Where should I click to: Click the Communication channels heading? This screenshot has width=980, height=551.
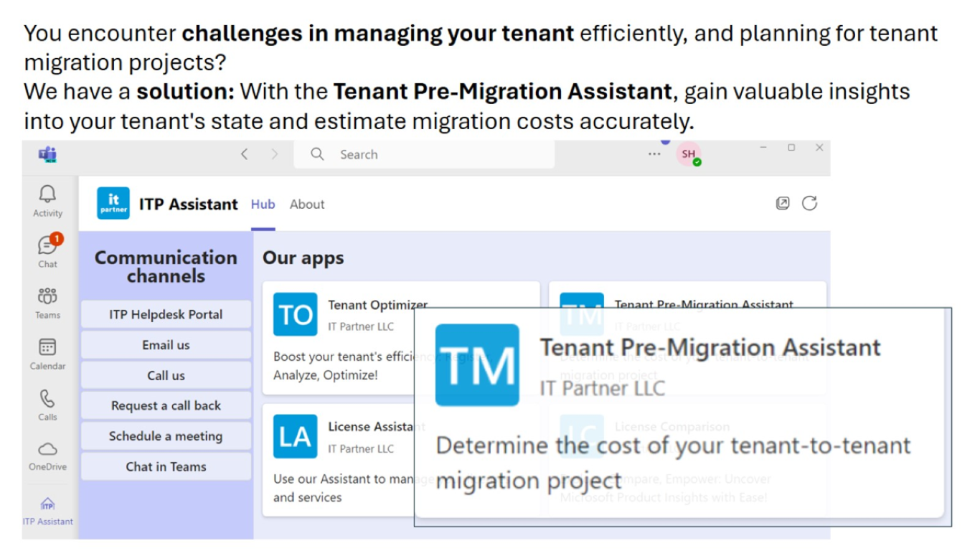pyautogui.click(x=166, y=267)
